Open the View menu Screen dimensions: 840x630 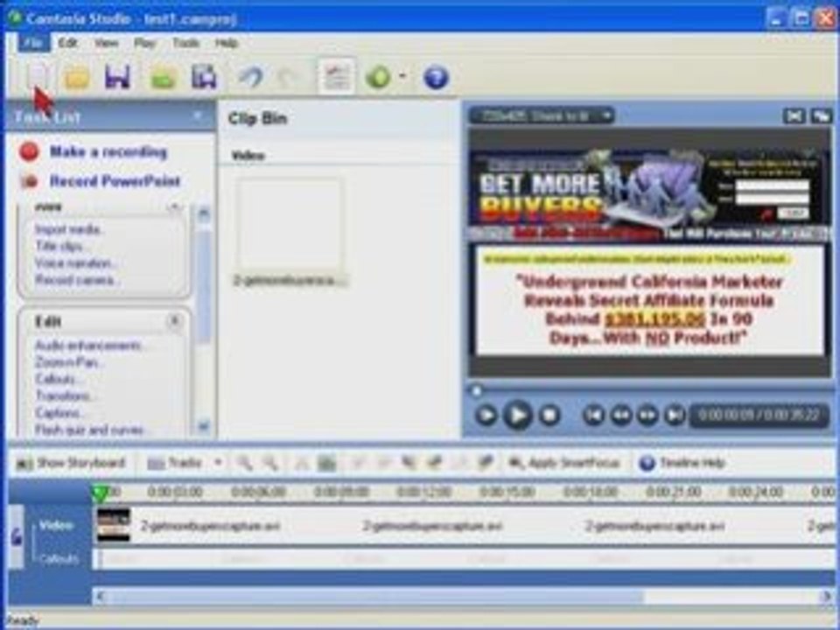pos(107,43)
